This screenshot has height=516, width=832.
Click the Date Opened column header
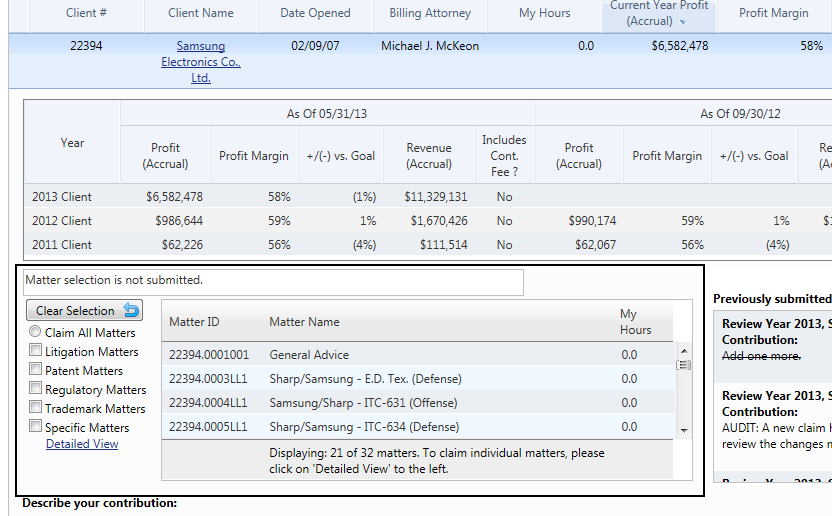pyautogui.click(x=315, y=13)
